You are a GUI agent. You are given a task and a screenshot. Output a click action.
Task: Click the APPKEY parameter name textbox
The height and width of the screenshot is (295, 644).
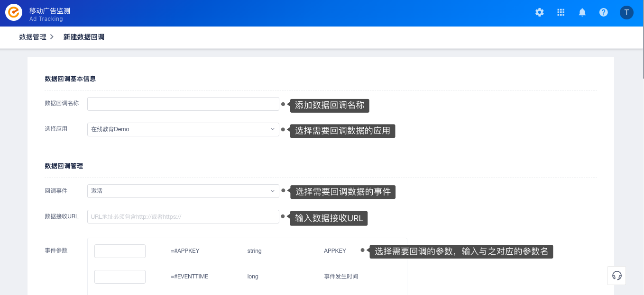coord(120,251)
